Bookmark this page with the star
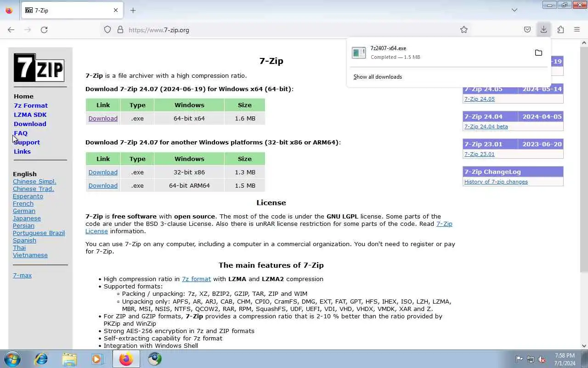The width and height of the screenshot is (588, 368). click(x=464, y=30)
